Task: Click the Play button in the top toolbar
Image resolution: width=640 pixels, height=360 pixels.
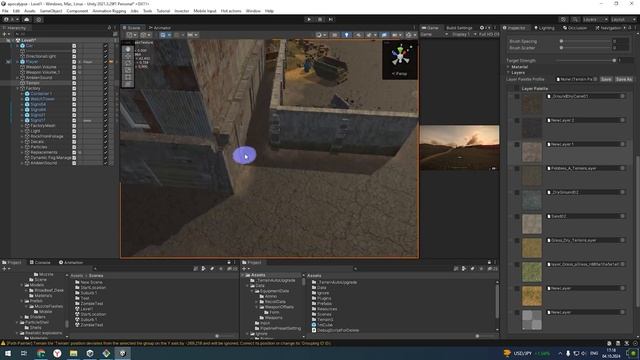Action: pyautogui.click(x=309, y=19)
